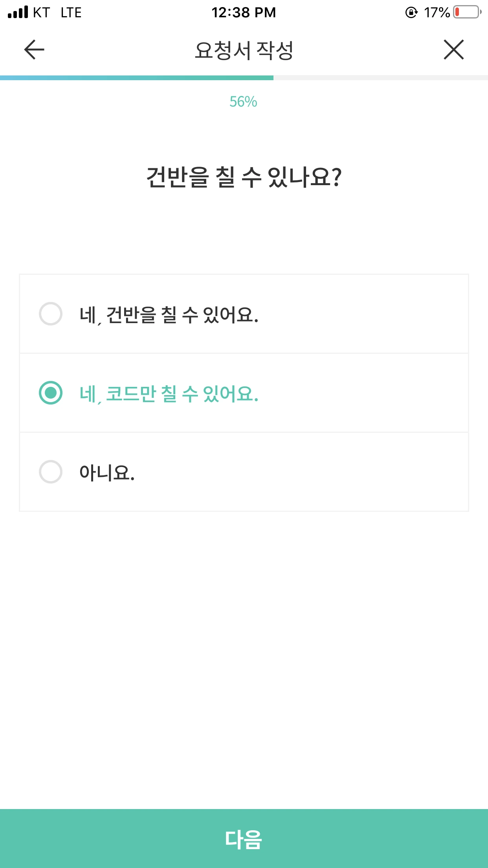Click the teal progress bar

[137, 78]
